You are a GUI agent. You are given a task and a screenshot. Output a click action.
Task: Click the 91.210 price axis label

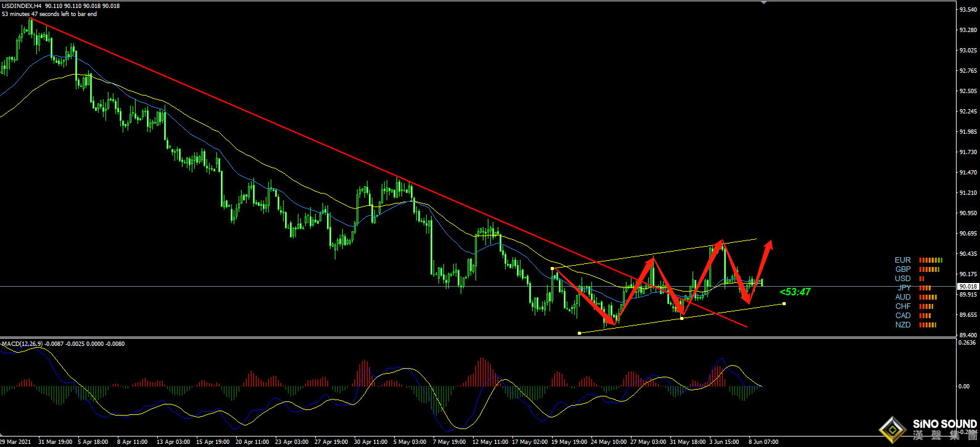[x=968, y=193]
